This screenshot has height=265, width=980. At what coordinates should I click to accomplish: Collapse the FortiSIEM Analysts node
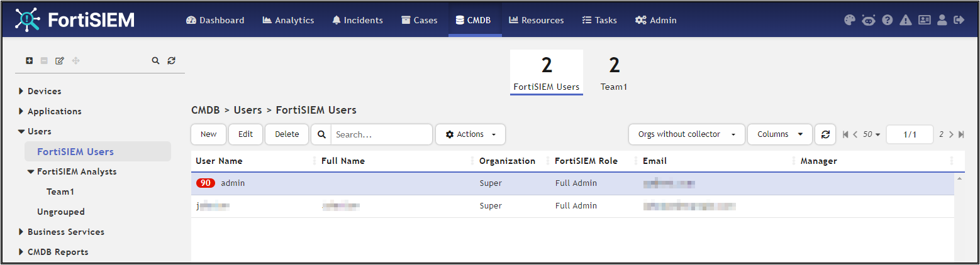coord(31,171)
